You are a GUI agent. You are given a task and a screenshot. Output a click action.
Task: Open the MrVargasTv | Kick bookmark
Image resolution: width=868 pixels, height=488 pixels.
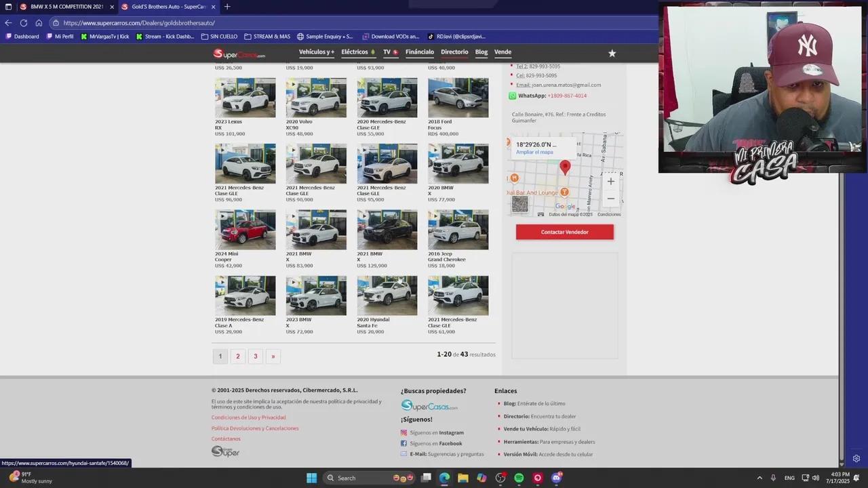(x=104, y=37)
